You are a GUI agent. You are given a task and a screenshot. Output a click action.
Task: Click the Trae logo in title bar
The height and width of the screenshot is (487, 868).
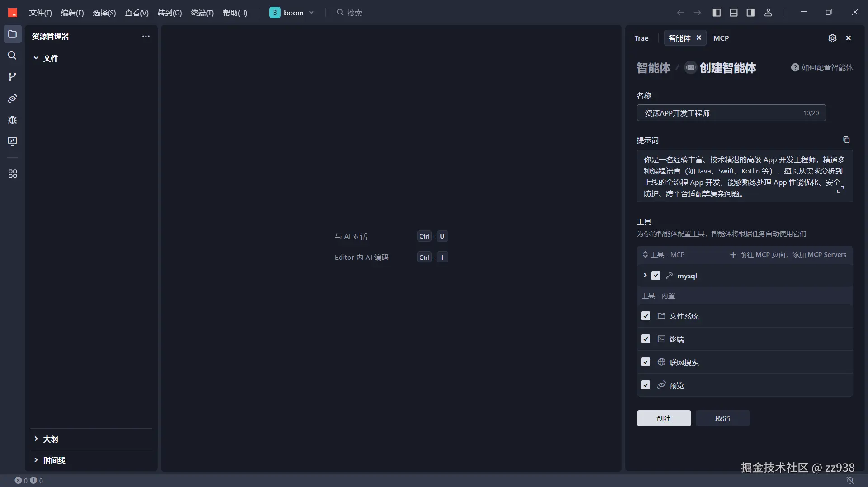click(13, 13)
